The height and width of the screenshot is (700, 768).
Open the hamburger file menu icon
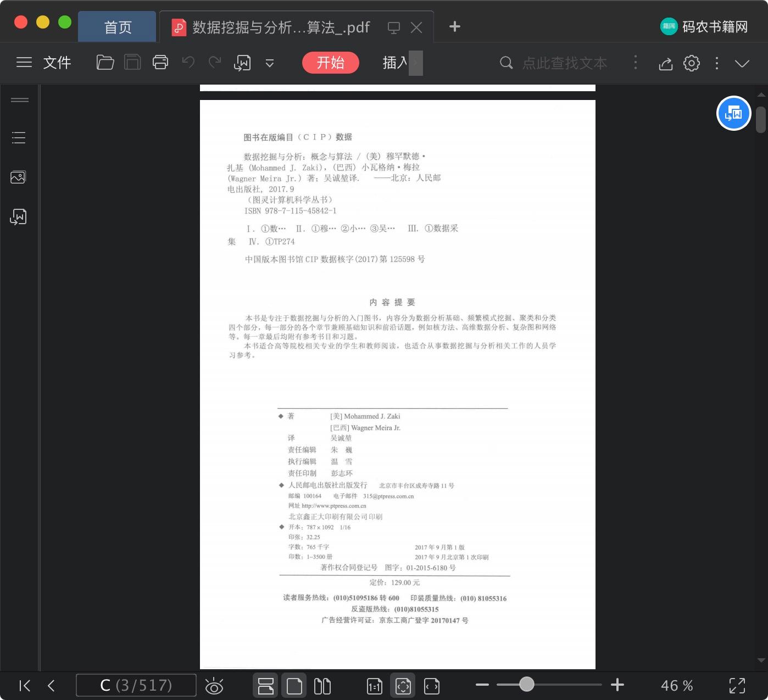point(24,63)
